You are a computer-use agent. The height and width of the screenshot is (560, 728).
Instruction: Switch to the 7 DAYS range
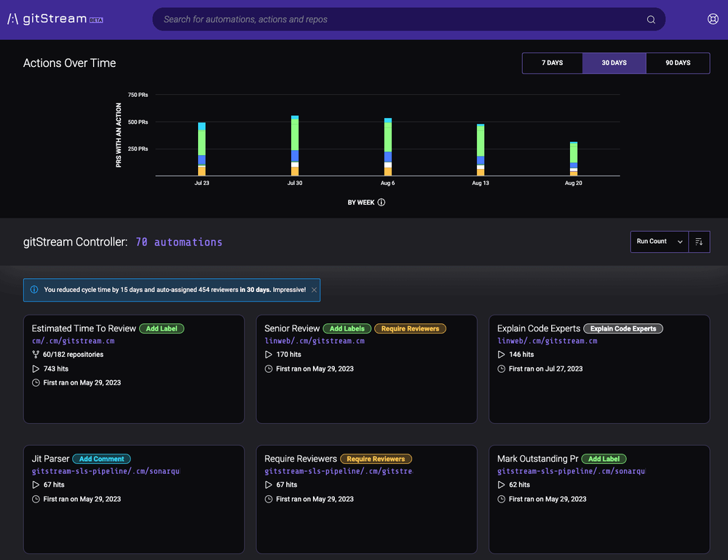[552, 63]
